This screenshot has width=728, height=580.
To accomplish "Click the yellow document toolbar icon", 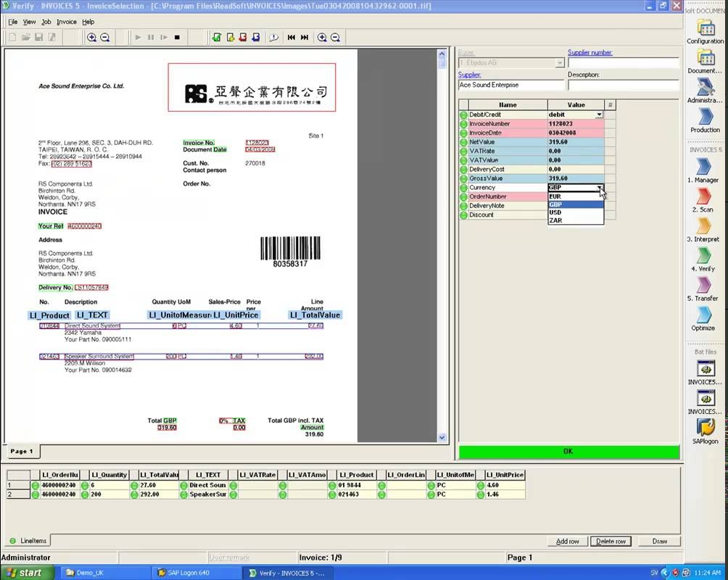I will click(x=230, y=38).
